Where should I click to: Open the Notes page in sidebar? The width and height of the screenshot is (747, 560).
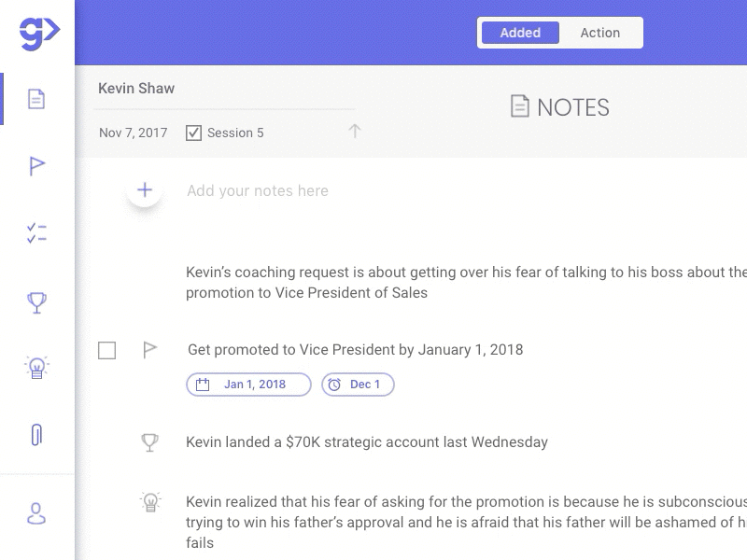pos(36,99)
